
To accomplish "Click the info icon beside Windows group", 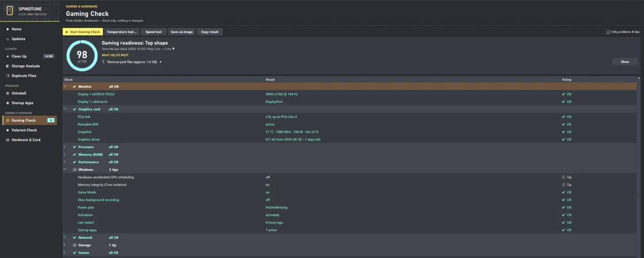I will [x=74, y=169].
